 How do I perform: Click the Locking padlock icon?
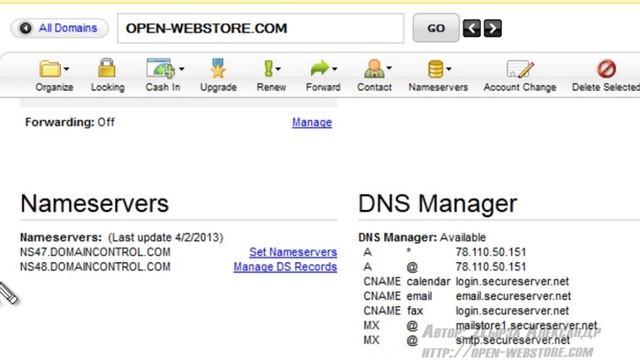point(107,68)
